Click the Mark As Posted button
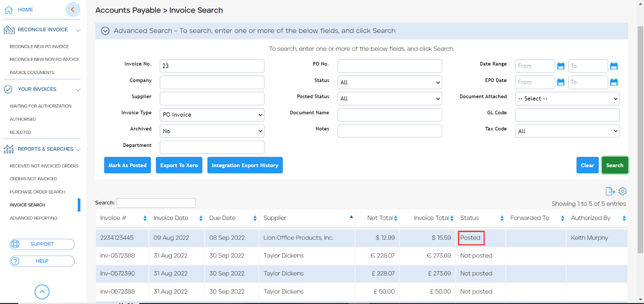The image size is (644, 304). click(127, 165)
